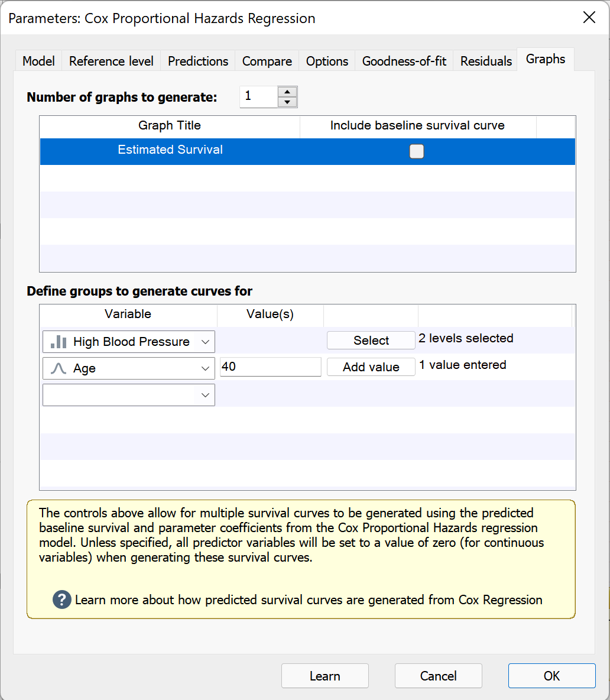This screenshot has height=700, width=610.
Task: Close the Cox regression parameters dialog
Action: 589,18
